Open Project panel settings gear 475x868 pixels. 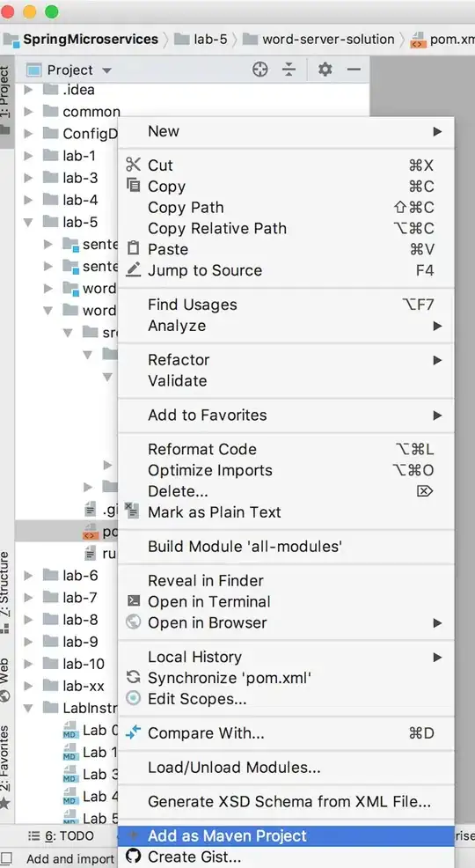325,70
